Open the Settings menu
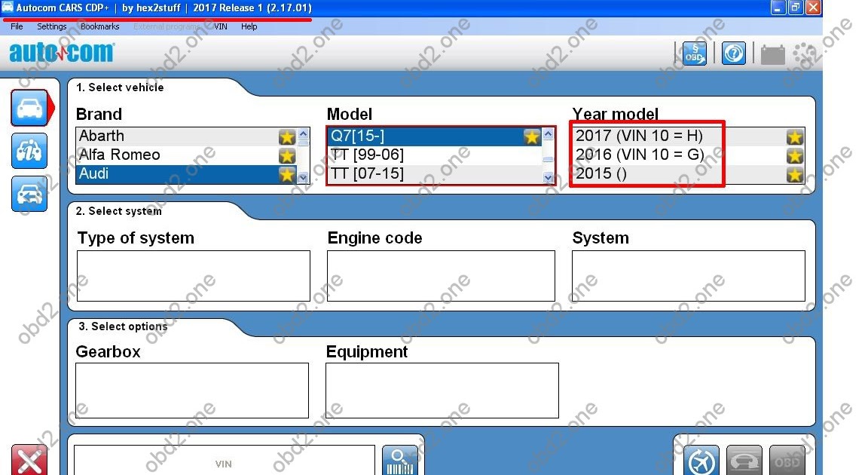The width and height of the screenshot is (868, 475). coord(51,26)
